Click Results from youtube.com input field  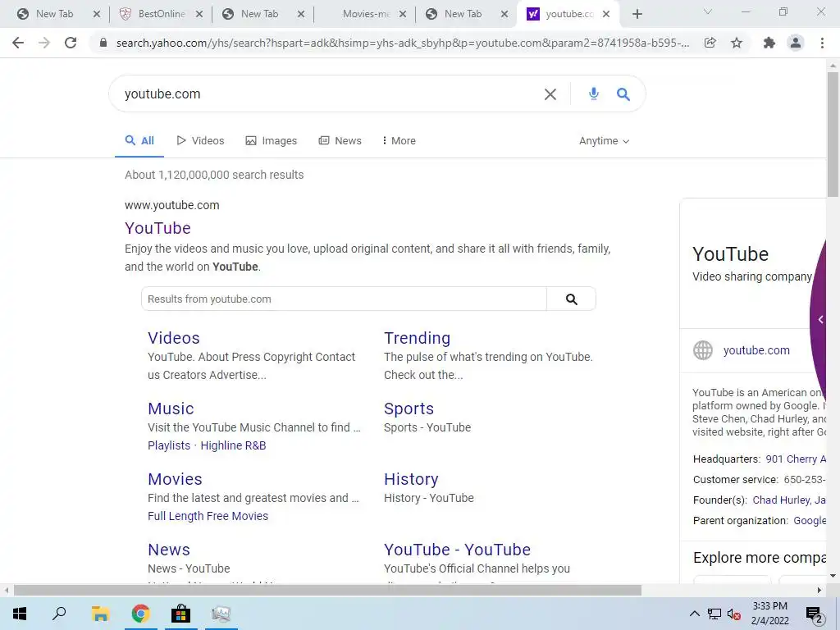point(344,299)
